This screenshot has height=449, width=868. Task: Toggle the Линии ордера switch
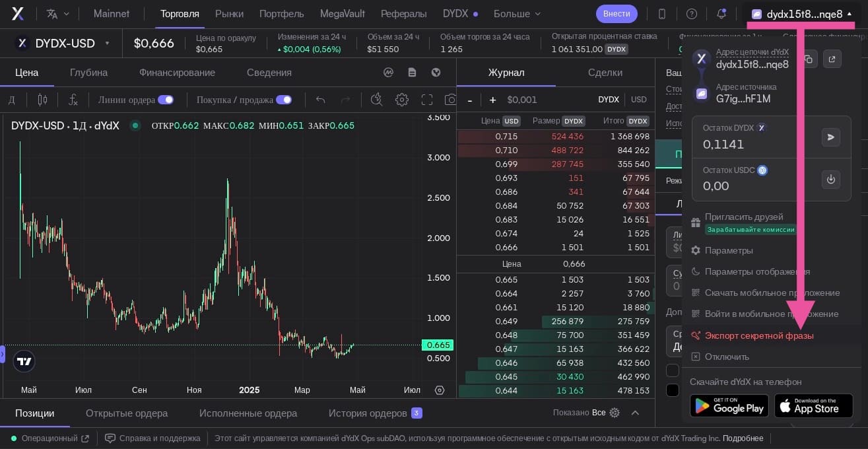[x=165, y=100]
